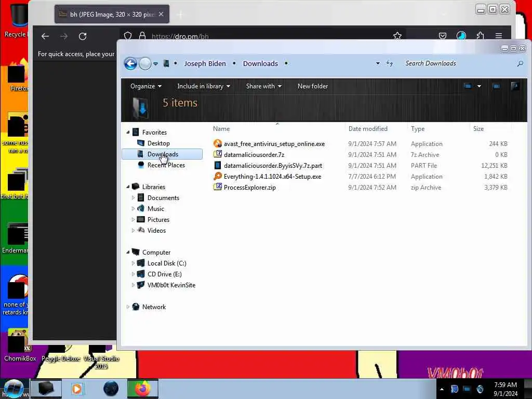Select the bh JPEG Image tab

[112, 14]
